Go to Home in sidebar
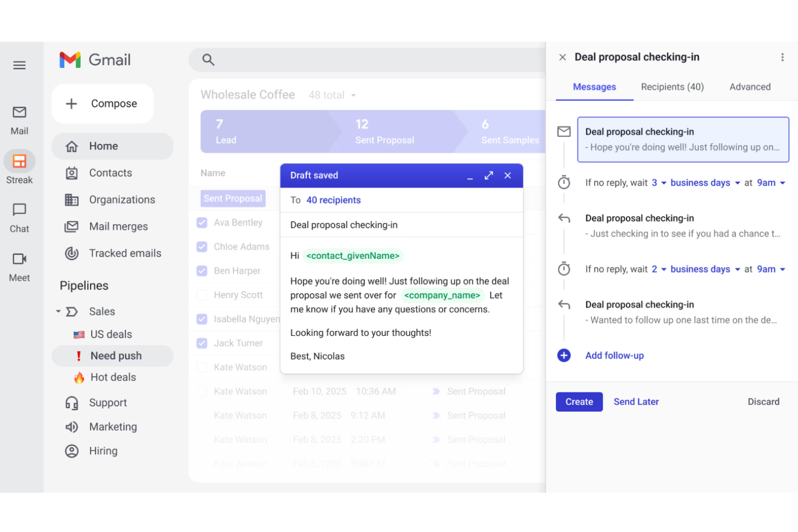Screen dimensions: 798x532 [x=112, y=146]
